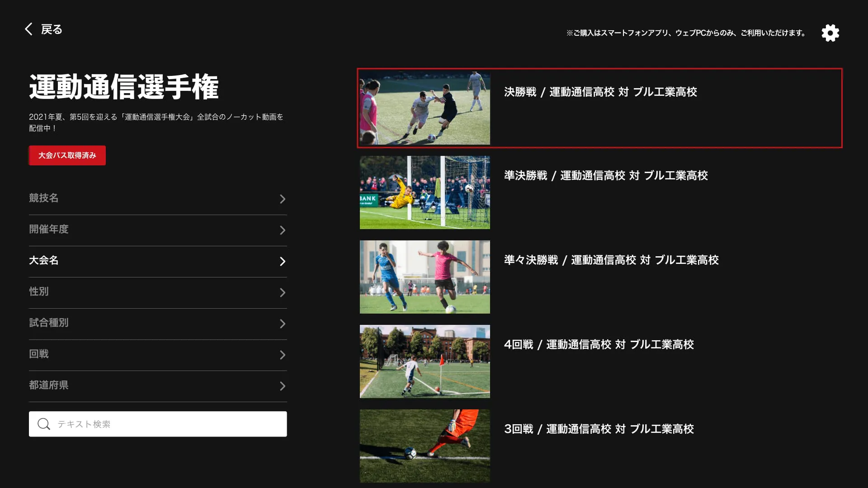This screenshot has height=488, width=868.
Task: Open settings via the gear icon
Action: coord(830,33)
